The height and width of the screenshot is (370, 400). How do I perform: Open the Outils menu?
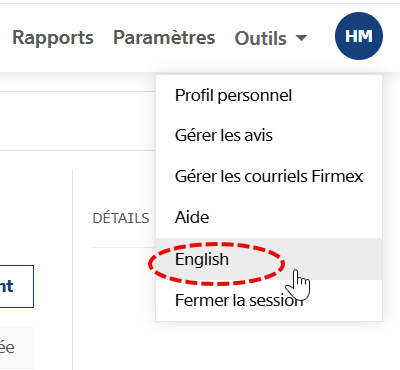tap(270, 38)
